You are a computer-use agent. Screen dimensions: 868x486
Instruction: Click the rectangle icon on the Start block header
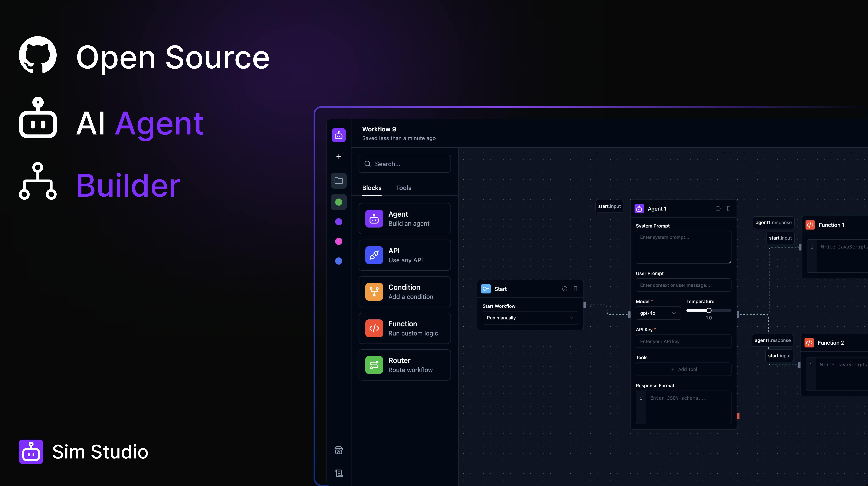click(576, 289)
